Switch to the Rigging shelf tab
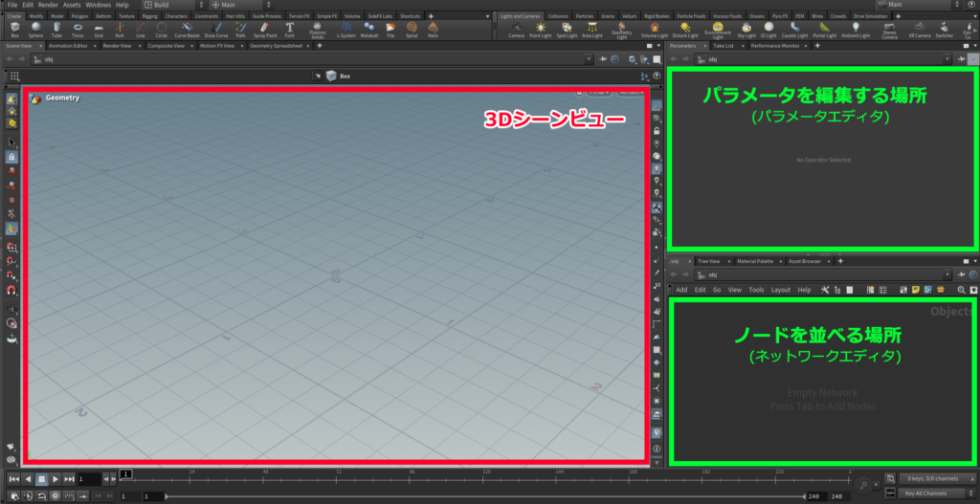Viewport: 980px width, 504px height. coord(150,16)
